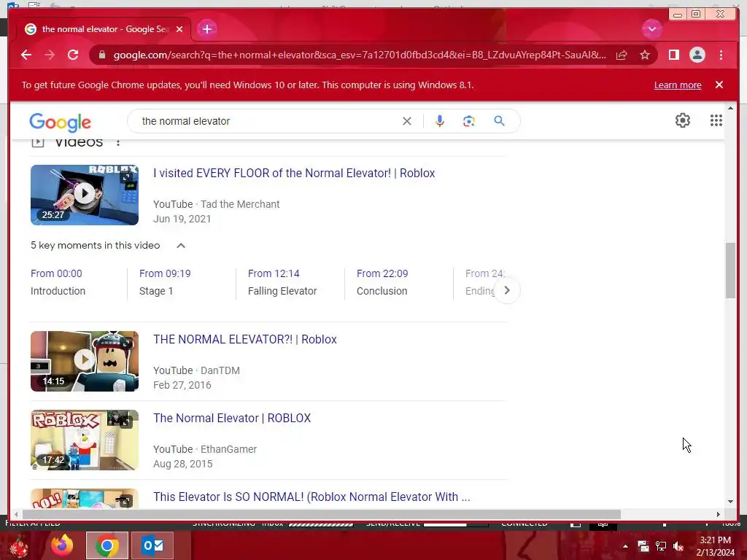Open Google quick settings gear

pos(682,120)
